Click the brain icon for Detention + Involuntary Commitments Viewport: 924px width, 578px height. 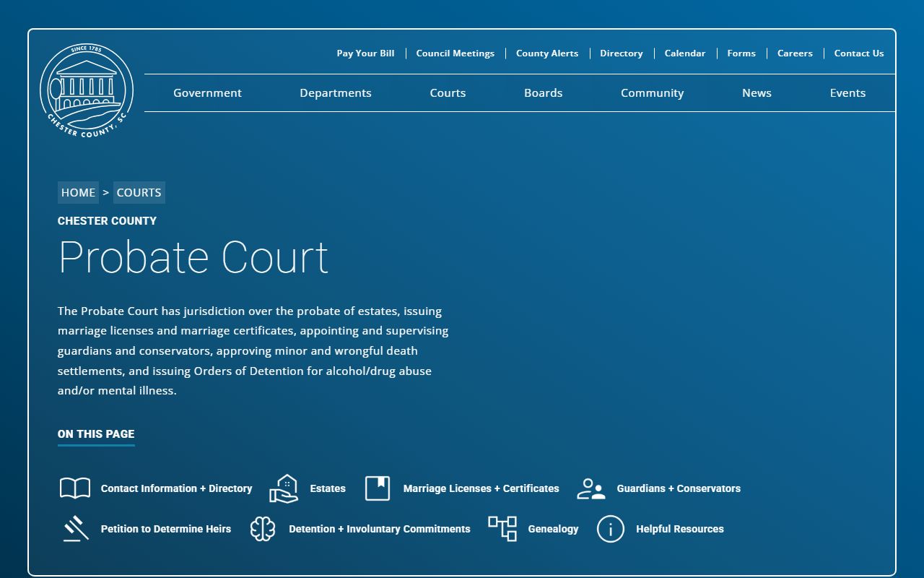[x=263, y=529]
